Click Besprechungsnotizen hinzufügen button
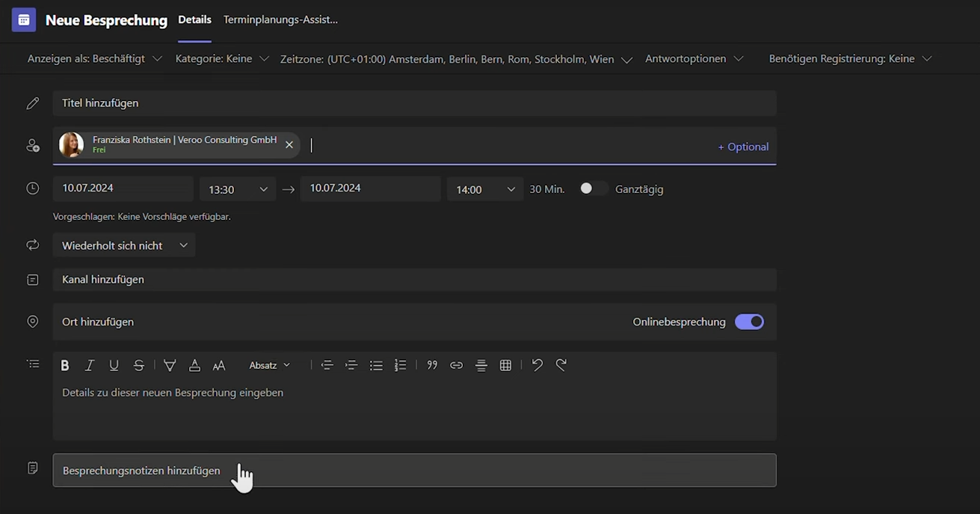 coord(414,471)
